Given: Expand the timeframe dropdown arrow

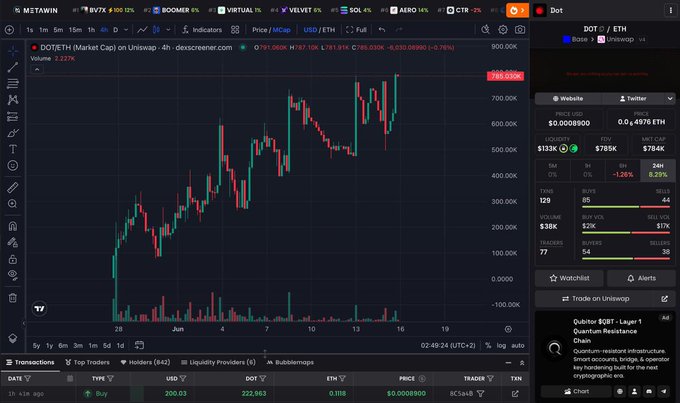Looking at the screenshot, I should click(x=126, y=29).
